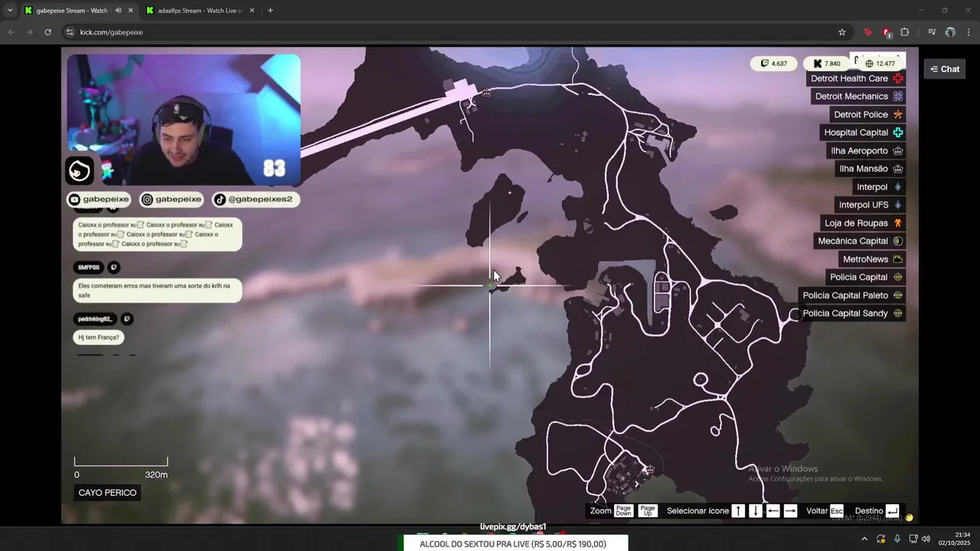
Task: Click the down arrow key icon
Action: coord(756,510)
